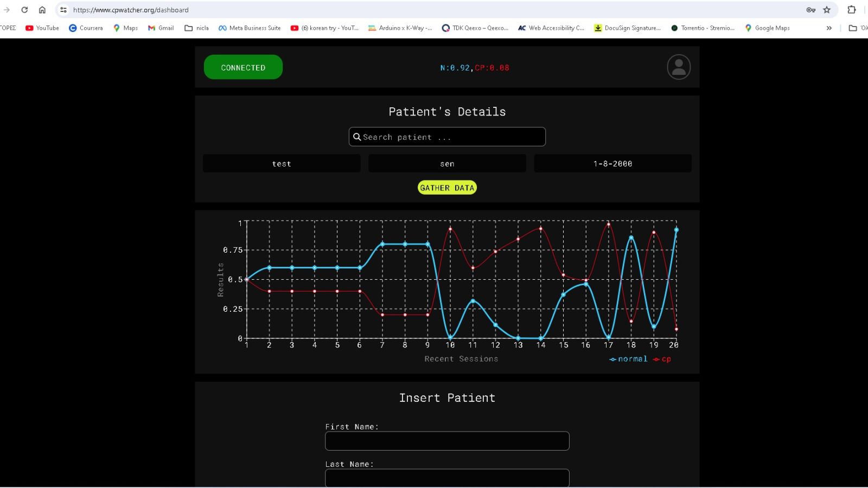The height and width of the screenshot is (488, 868).
Task: Click the CONNECTED status button
Action: 243,67
